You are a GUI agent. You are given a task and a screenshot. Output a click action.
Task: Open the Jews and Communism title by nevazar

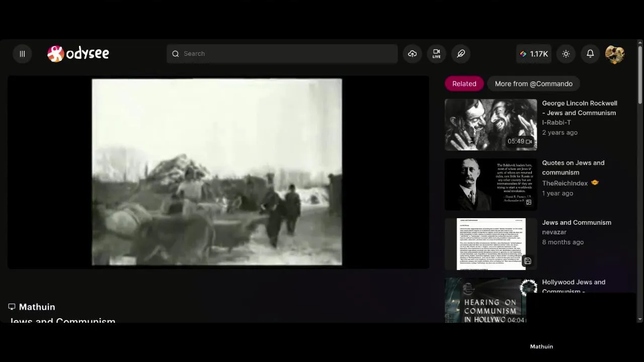(x=577, y=223)
